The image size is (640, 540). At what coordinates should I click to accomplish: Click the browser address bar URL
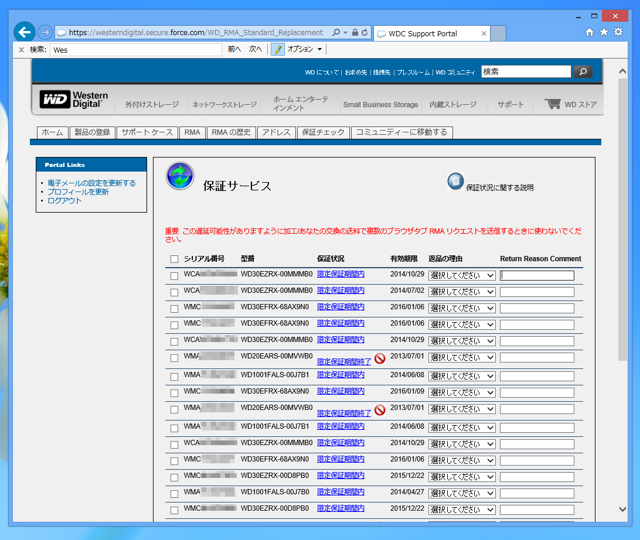[196, 33]
